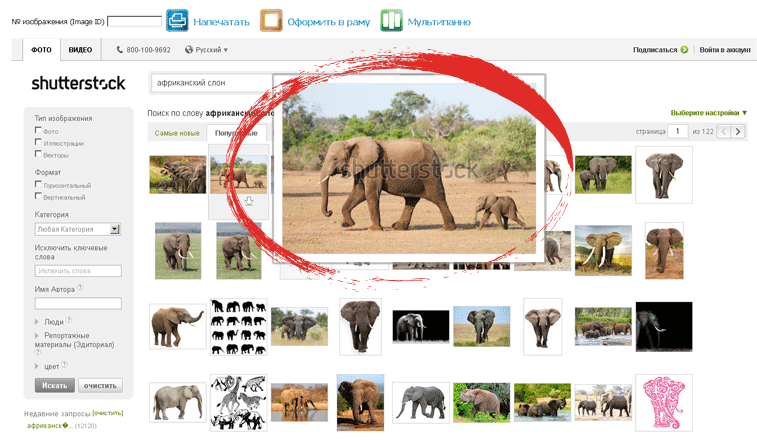Viewport: 757px width, 441px height.
Task: Select the Самые новые sorting tab
Action: pyautogui.click(x=176, y=133)
